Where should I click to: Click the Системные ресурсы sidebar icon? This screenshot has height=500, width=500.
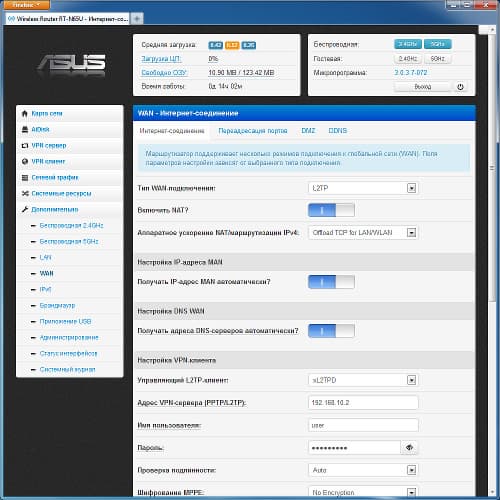[x=24, y=194]
